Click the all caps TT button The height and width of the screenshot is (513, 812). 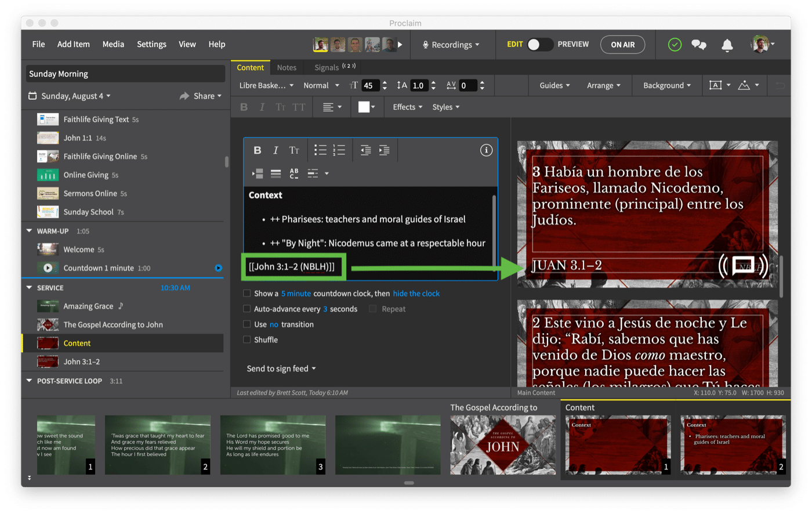(299, 107)
